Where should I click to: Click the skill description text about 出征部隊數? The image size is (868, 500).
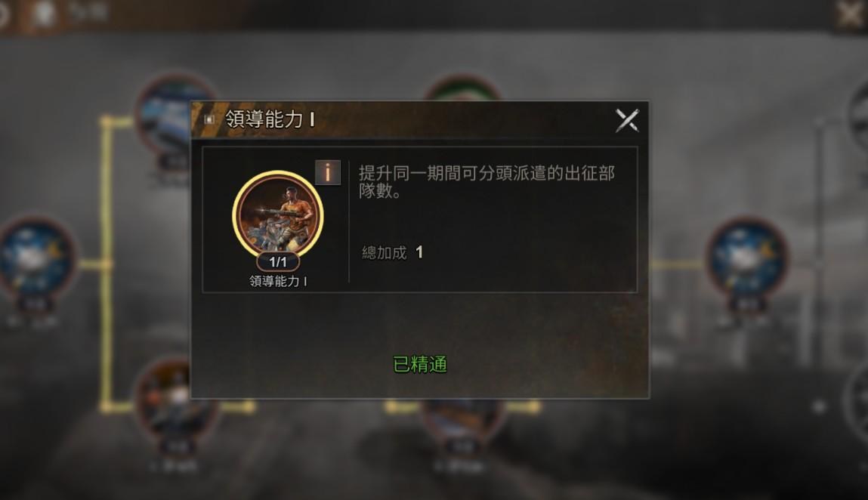coord(487,181)
